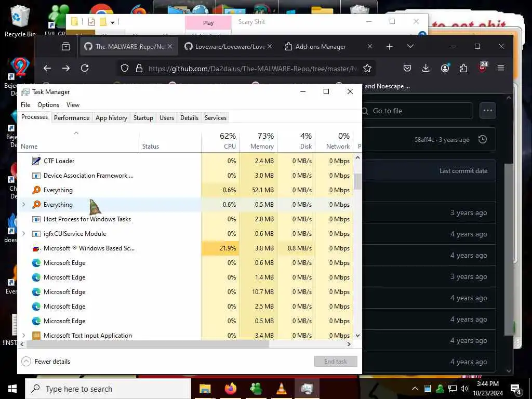Image resolution: width=532 pixels, height=399 pixels.
Task: Open Task Manager View menu
Action: click(x=73, y=105)
